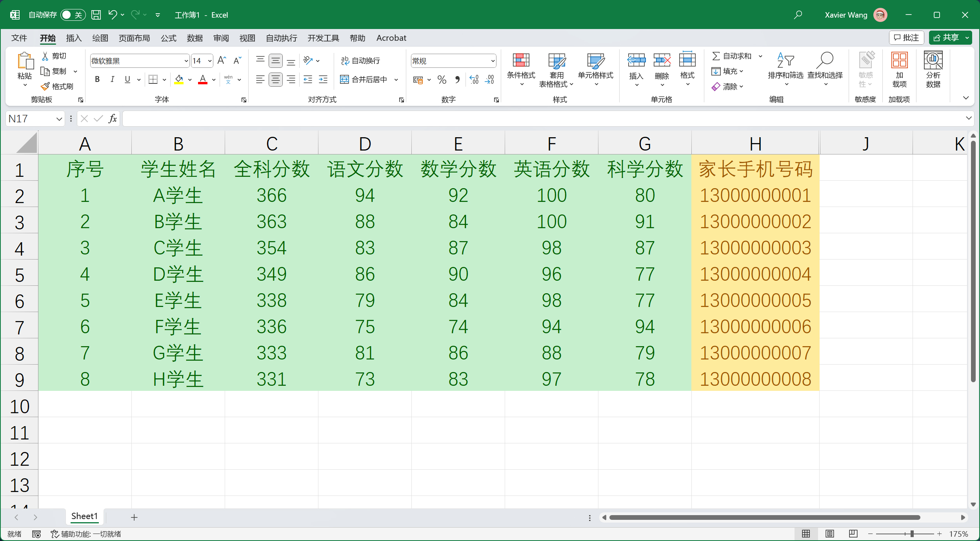Switch to the Data (数据) ribbon tab
The image size is (980, 541).
(195, 38)
